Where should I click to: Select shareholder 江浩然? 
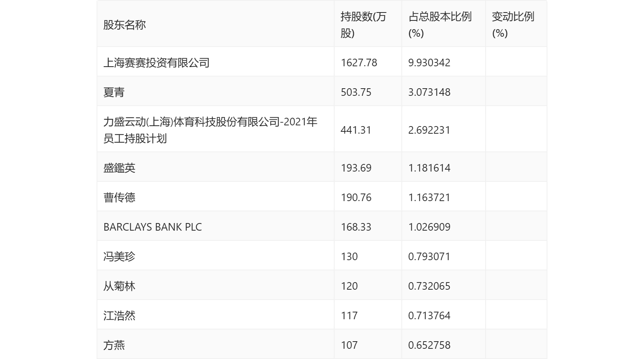[119, 315]
